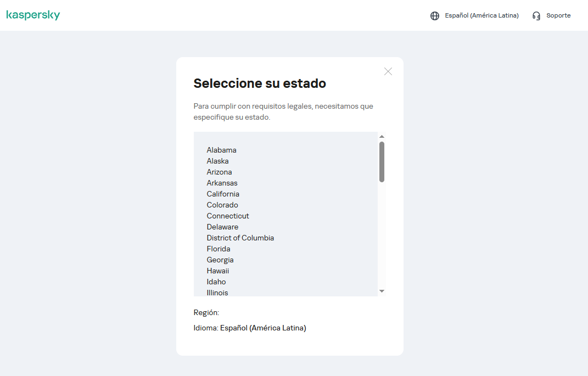588x376 pixels.
Task: Click the headset support icon
Action: 536,16
